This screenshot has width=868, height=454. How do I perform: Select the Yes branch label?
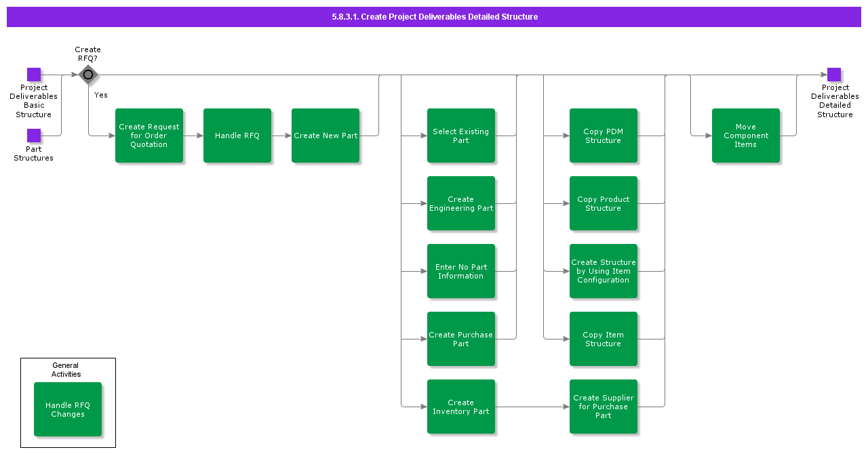tap(100, 95)
